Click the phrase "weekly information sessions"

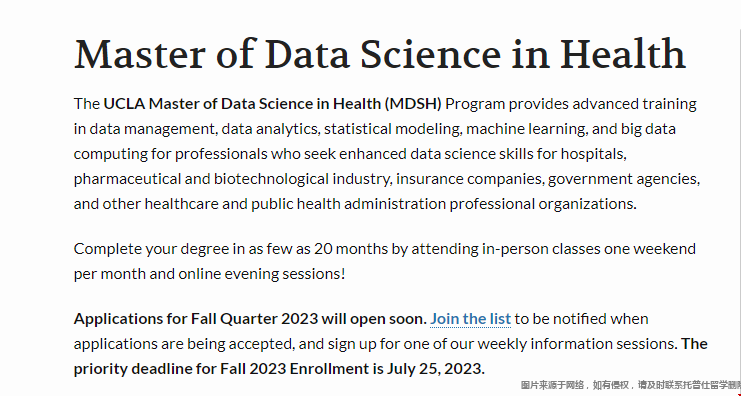click(576, 344)
